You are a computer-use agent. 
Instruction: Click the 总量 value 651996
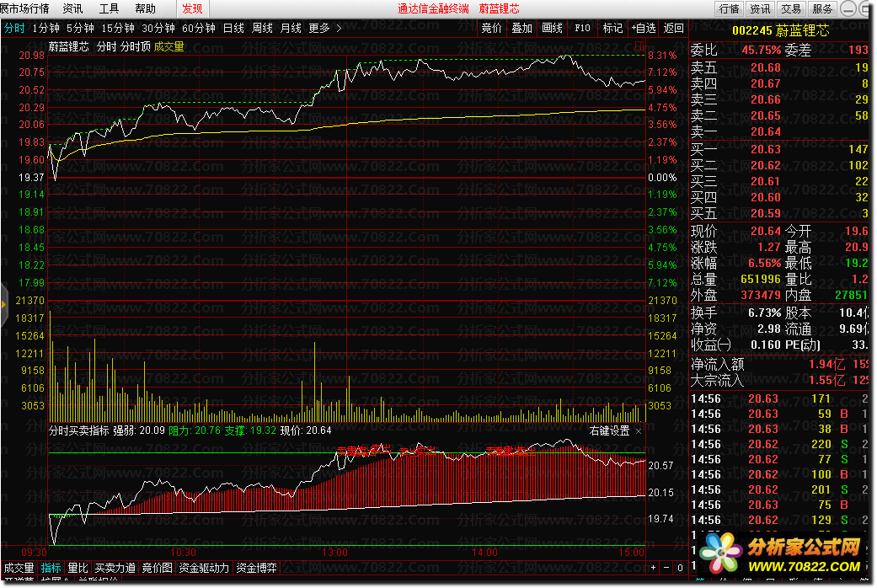(x=761, y=279)
